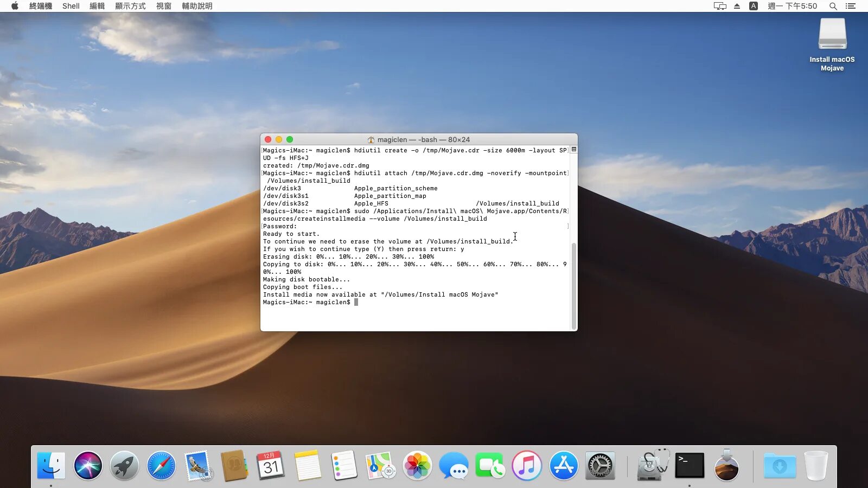
Task: Open Calendar icon showing 31
Action: pyautogui.click(x=271, y=465)
